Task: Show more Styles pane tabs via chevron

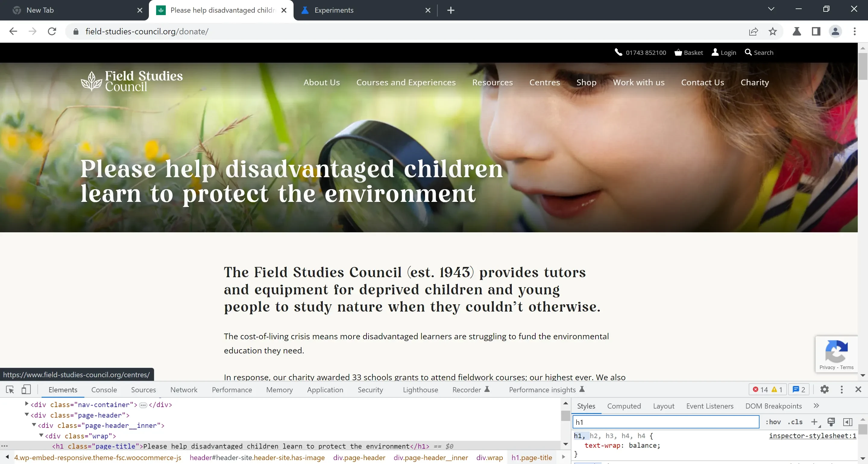Action: click(816, 406)
